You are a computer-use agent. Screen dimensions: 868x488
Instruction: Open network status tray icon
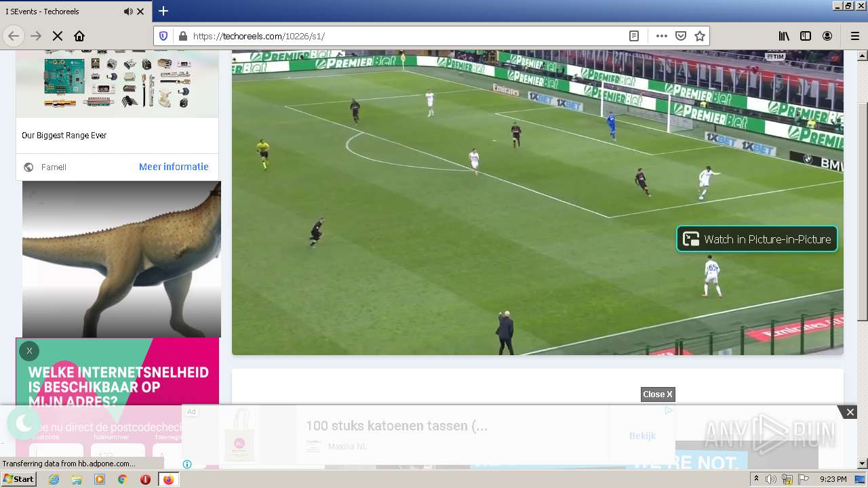click(x=787, y=479)
